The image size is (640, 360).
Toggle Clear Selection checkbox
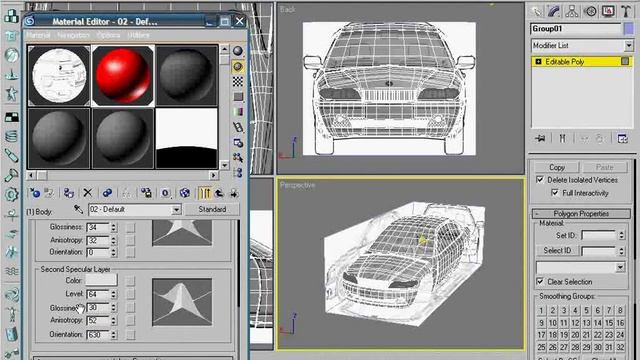[540, 282]
